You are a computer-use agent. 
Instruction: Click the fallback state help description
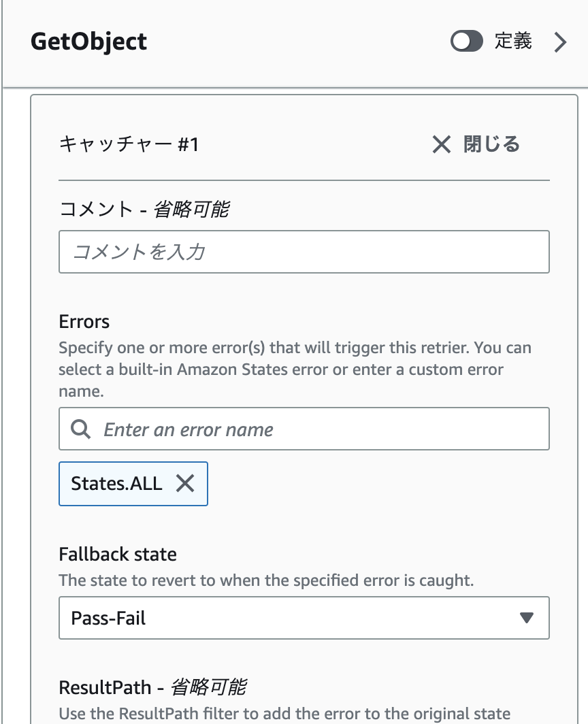[267, 580]
